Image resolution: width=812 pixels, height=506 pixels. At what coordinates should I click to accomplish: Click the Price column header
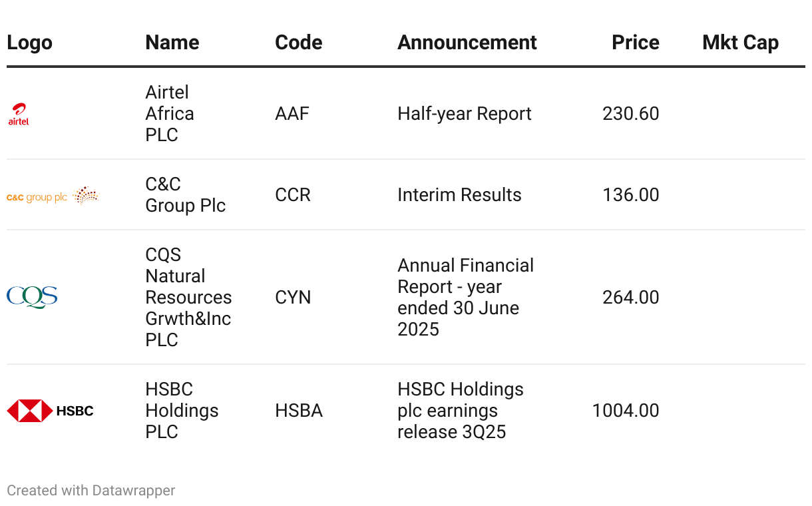tap(635, 43)
